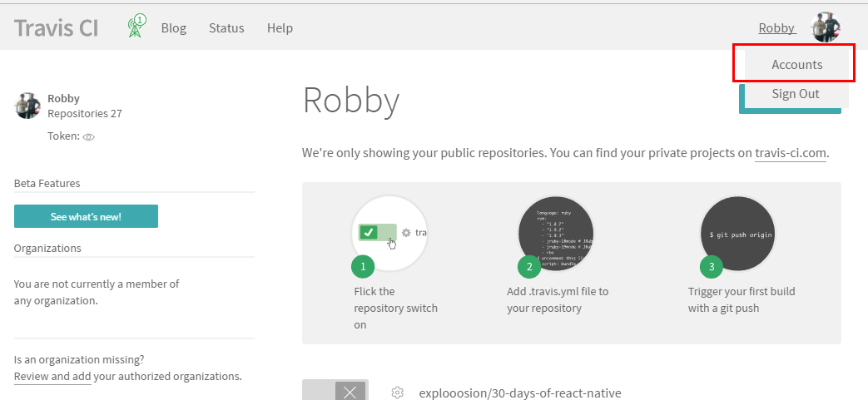This screenshot has width=868, height=400.
Task: Click Add .travis.yml file to your repository text
Action: click(x=558, y=299)
